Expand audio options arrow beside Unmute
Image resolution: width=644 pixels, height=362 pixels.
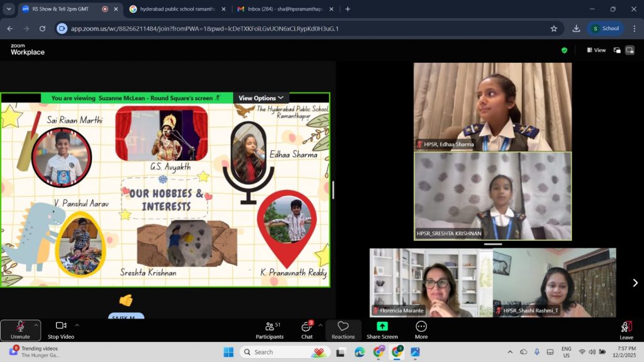coord(36,325)
